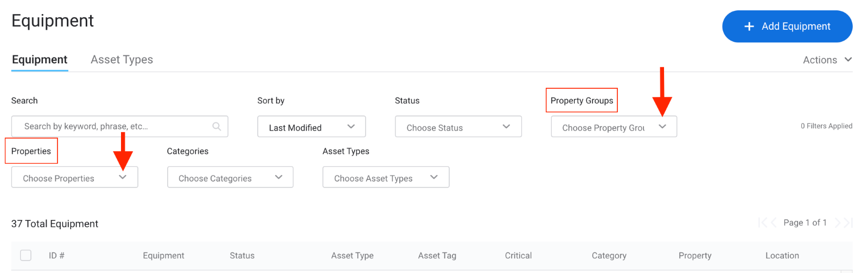
Task: Click the search magnifier icon
Action: (x=216, y=127)
